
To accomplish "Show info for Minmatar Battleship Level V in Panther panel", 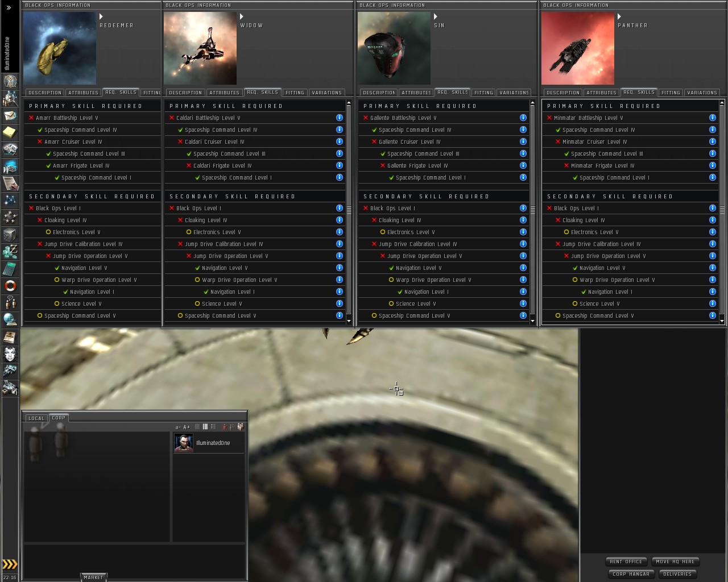I will click(713, 118).
